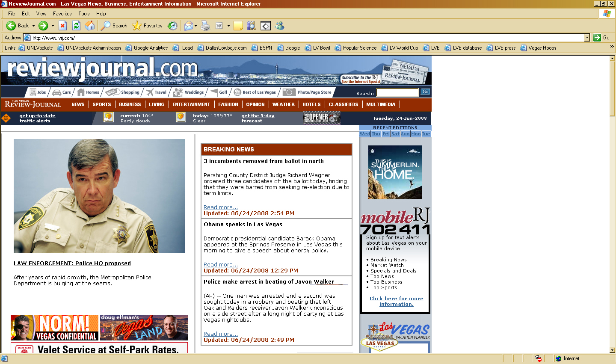Open the File menu
This screenshot has width=616, height=364.
point(12,14)
